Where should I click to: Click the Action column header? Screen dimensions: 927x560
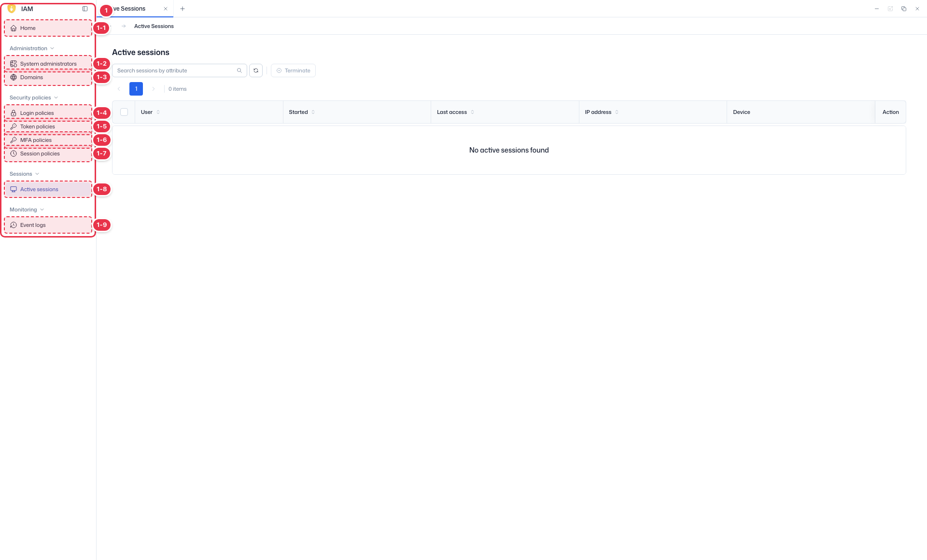coord(891,112)
